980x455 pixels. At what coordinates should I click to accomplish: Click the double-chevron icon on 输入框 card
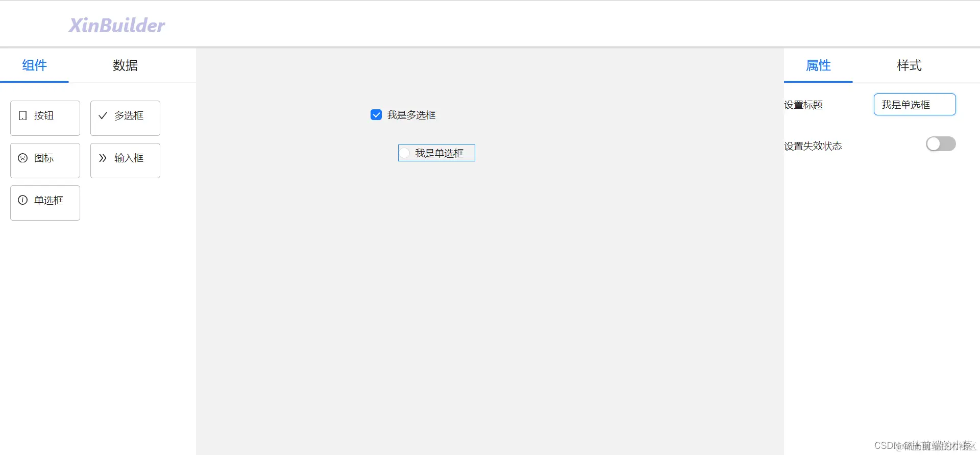tap(103, 158)
